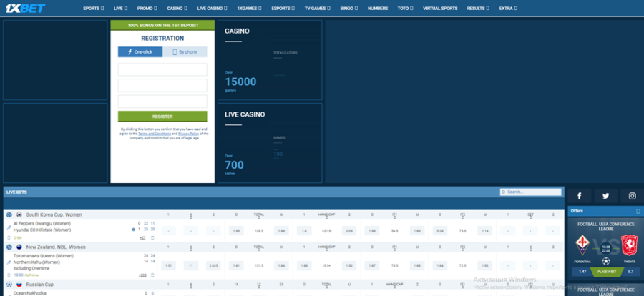The width and height of the screenshot is (644, 296).
Task: Select odds 1.95 in Al Peppers row
Action: [236, 231]
